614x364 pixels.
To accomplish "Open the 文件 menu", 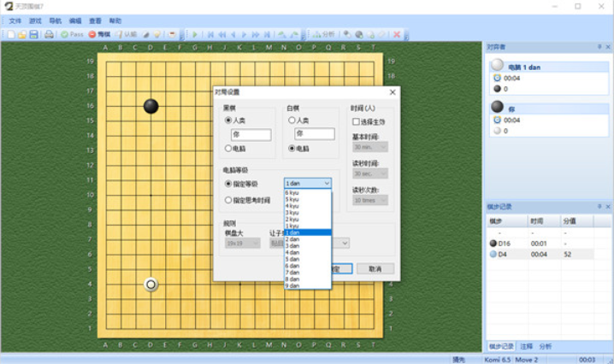I will [15, 20].
